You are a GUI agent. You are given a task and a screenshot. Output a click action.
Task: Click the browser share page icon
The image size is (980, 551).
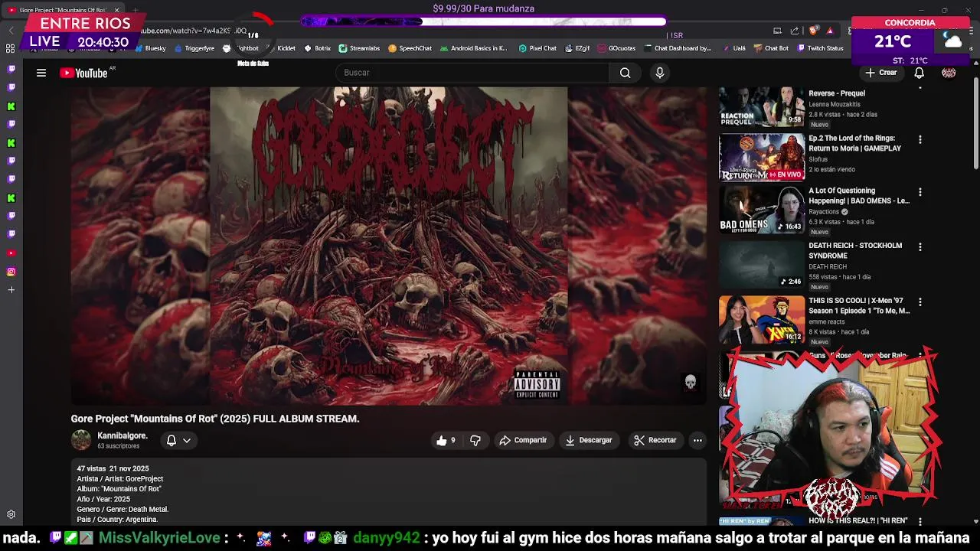coord(795,31)
